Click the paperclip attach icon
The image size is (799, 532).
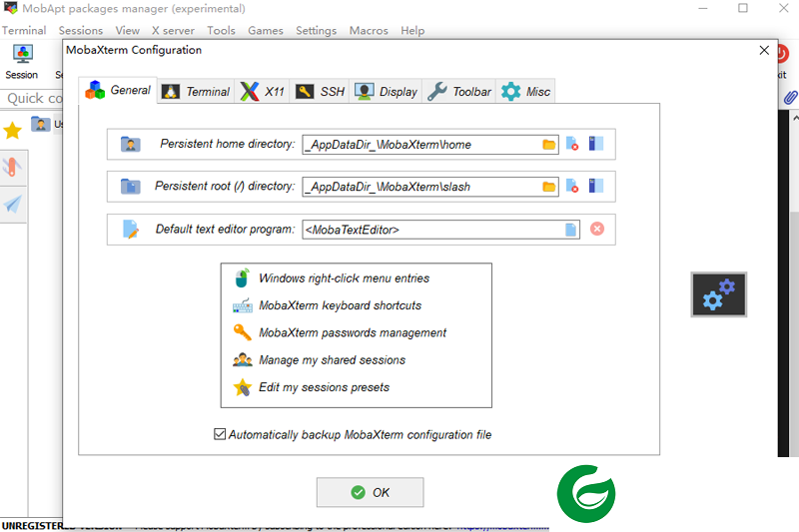click(790, 97)
